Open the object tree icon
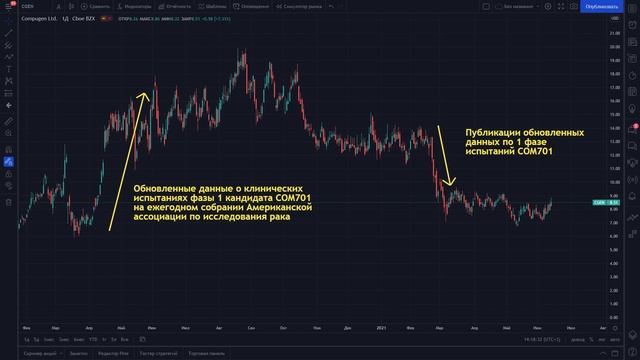This screenshot has height=360, width=640. coord(632,336)
